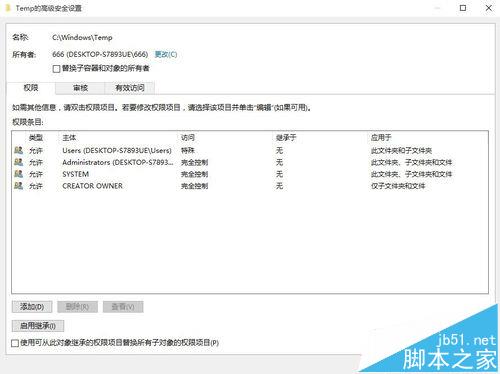Click 完全控制 in CREATOR OWNER row
The height and width of the screenshot is (374, 500).
[x=194, y=186]
